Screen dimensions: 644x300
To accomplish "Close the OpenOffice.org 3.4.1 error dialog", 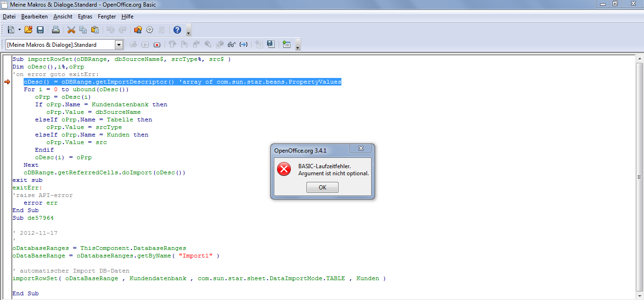I will click(x=360, y=149).
